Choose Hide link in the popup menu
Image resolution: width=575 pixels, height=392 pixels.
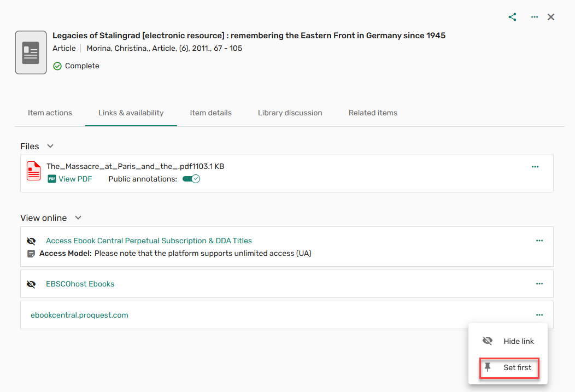click(x=508, y=341)
